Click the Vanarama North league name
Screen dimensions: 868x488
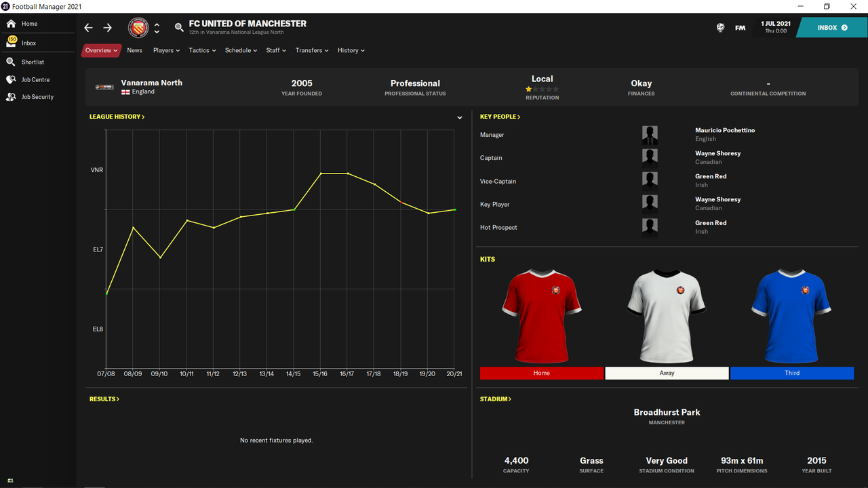click(x=151, y=83)
